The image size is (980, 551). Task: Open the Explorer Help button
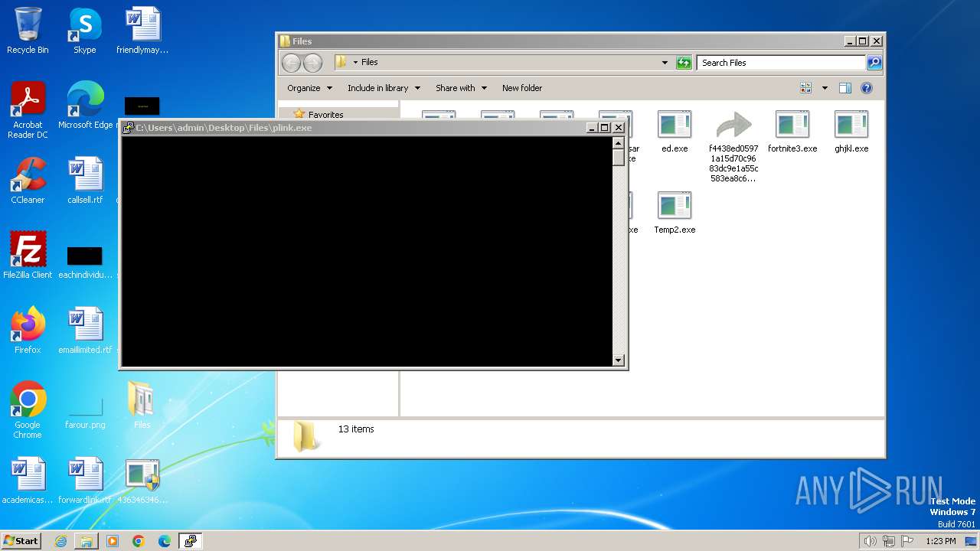(867, 88)
